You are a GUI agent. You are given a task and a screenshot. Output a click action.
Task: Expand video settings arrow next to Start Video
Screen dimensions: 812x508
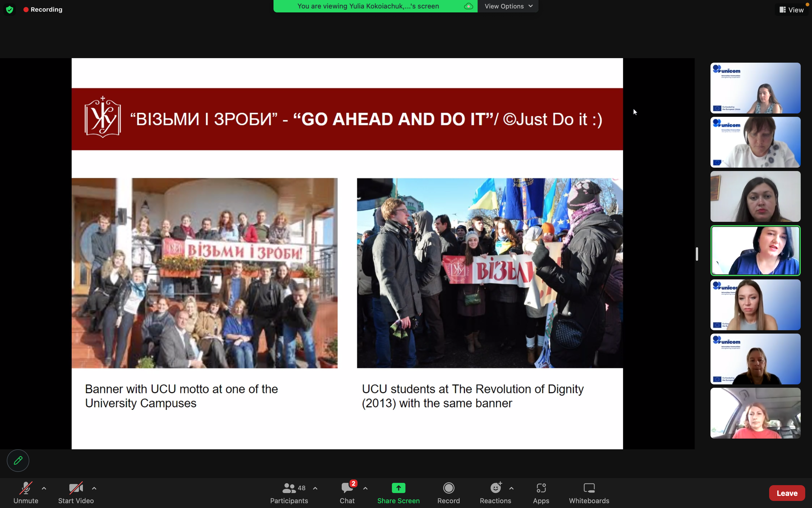tap(94, 488)
